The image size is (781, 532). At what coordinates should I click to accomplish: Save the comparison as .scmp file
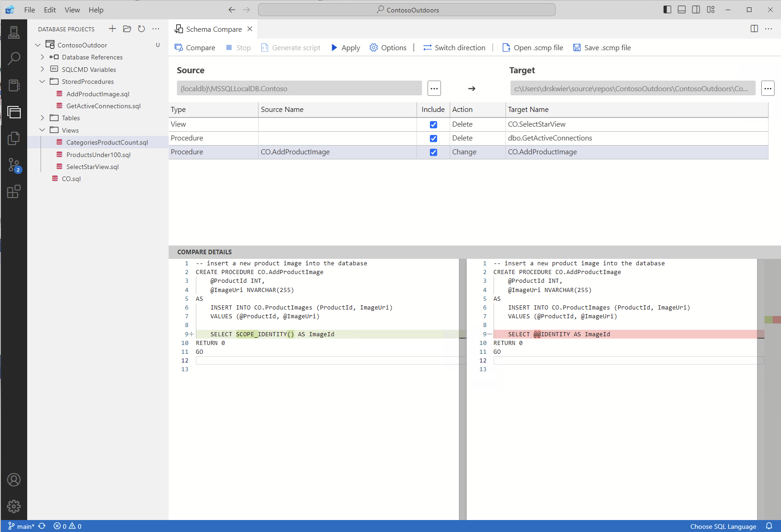[x=602, y=47]
